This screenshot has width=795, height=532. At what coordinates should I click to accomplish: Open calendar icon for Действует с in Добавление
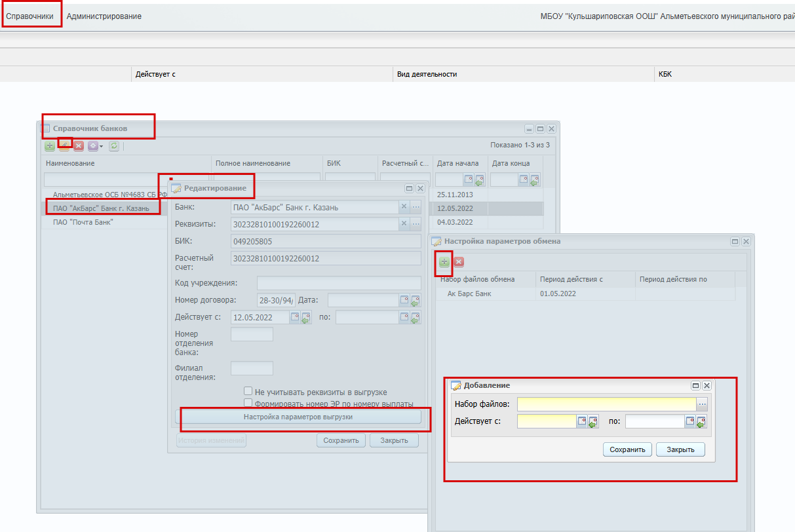(581, 421)
